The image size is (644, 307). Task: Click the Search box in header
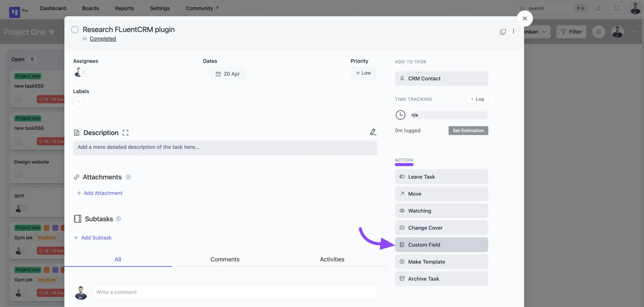551,8
